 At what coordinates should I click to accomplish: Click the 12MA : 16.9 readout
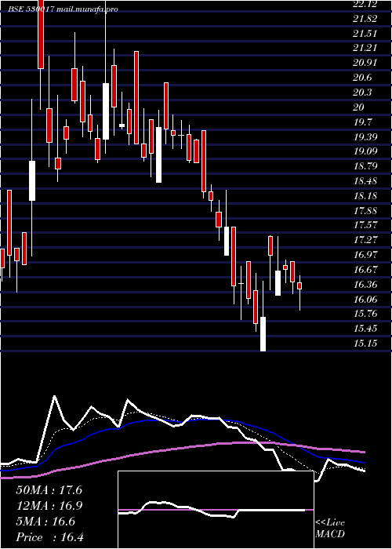49,506
